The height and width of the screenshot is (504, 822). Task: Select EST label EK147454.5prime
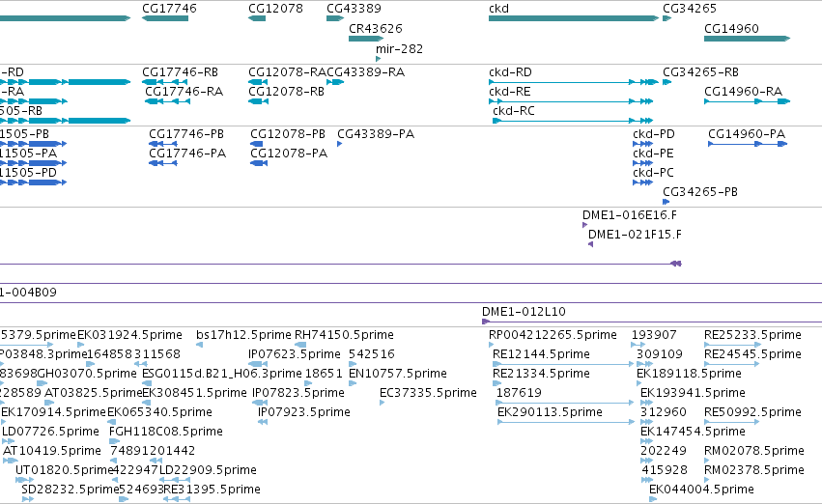pyautogui.click(x=693, y=432)
